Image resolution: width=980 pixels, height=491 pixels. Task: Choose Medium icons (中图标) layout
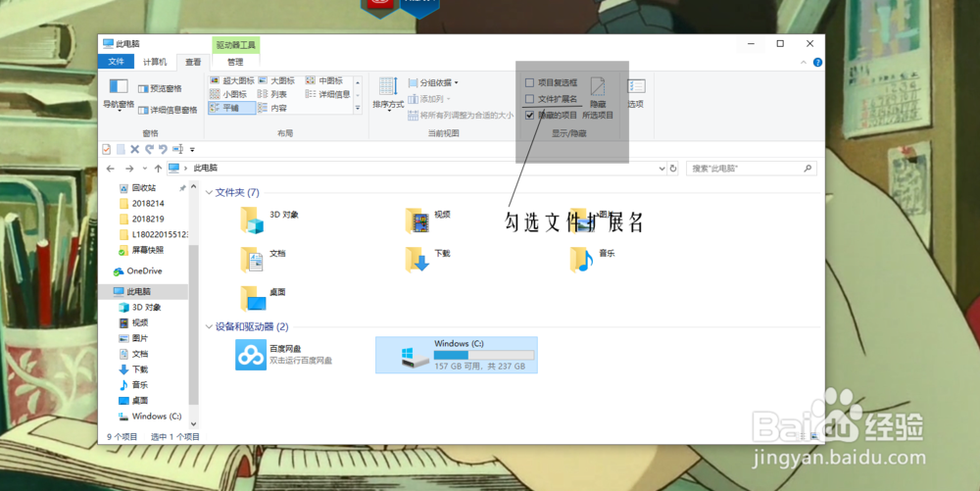tap(324, 80)
